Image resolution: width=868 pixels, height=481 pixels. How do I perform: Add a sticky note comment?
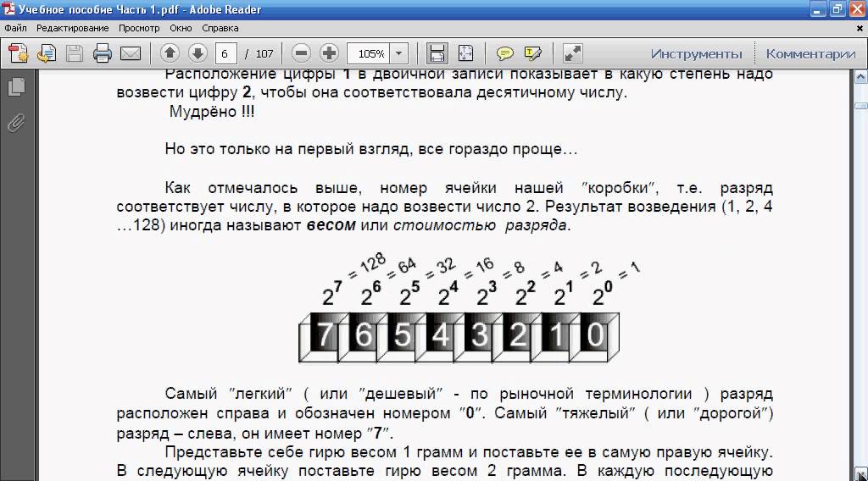click(504, 53)
